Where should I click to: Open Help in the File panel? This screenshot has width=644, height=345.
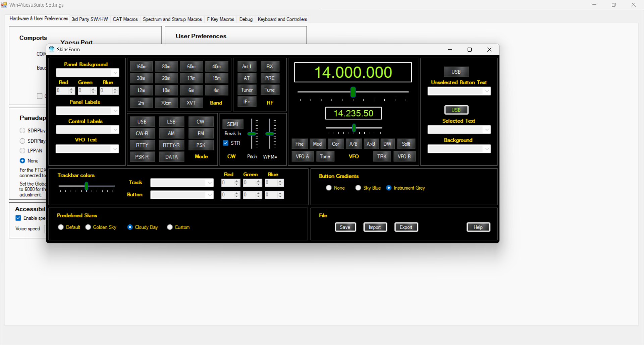point(478,227)
